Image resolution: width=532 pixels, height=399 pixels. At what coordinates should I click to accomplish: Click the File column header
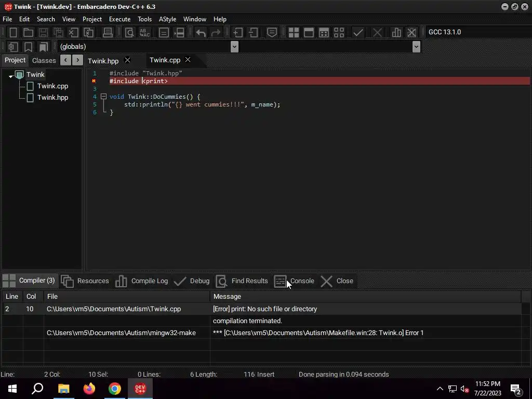tap(127, 297)
